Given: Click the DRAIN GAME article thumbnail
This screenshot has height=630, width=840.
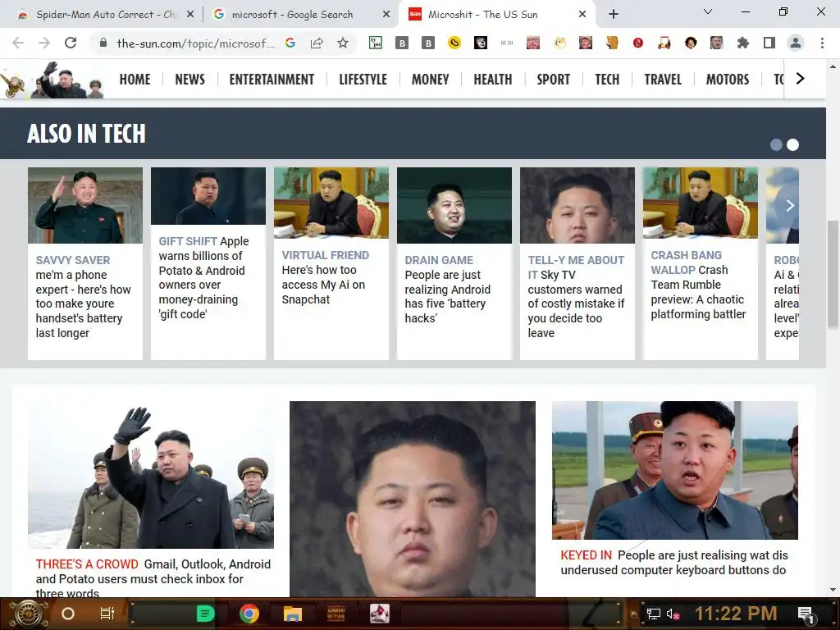Looking at the screenshot, I should point(454,205).
